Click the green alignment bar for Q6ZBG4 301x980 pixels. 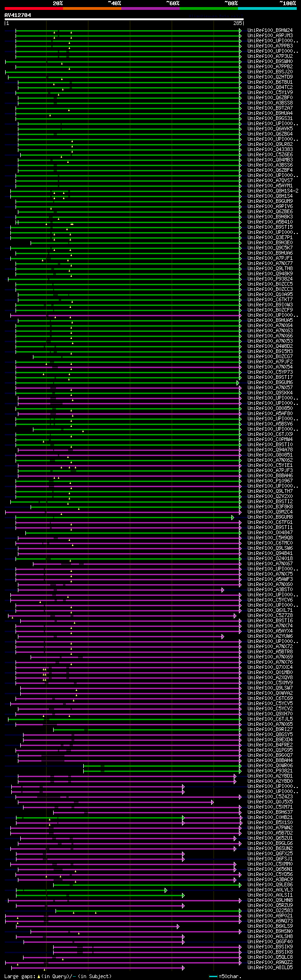(129, 134)
